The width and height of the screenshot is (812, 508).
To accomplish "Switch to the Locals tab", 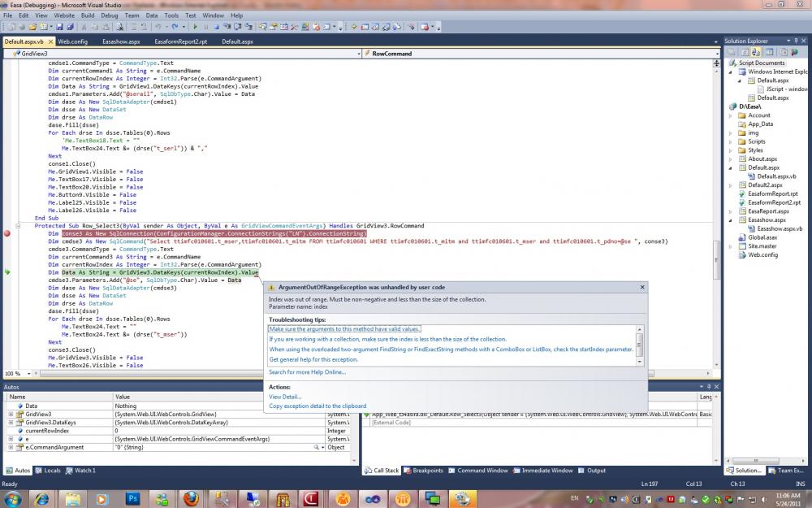I will click(48, 471).
